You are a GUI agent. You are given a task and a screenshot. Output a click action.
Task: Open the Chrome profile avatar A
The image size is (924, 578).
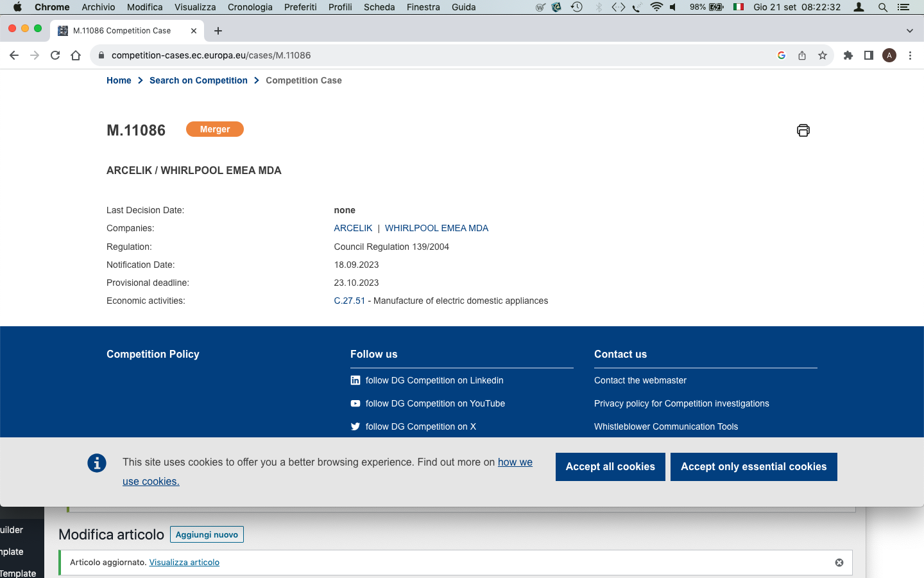click(889, 55)
